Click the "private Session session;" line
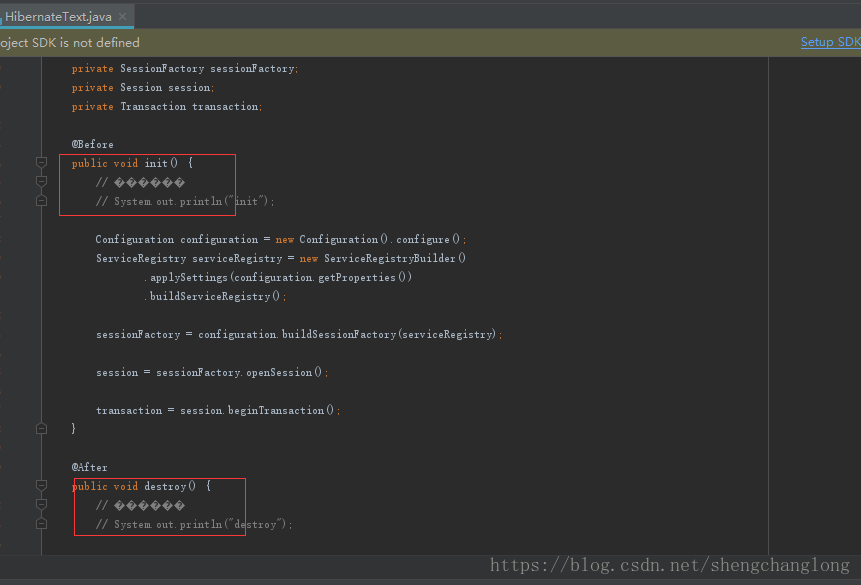Image resolution: width=861 pixels, height=585 pixels. pyautogui.click(x=143, y=88)
